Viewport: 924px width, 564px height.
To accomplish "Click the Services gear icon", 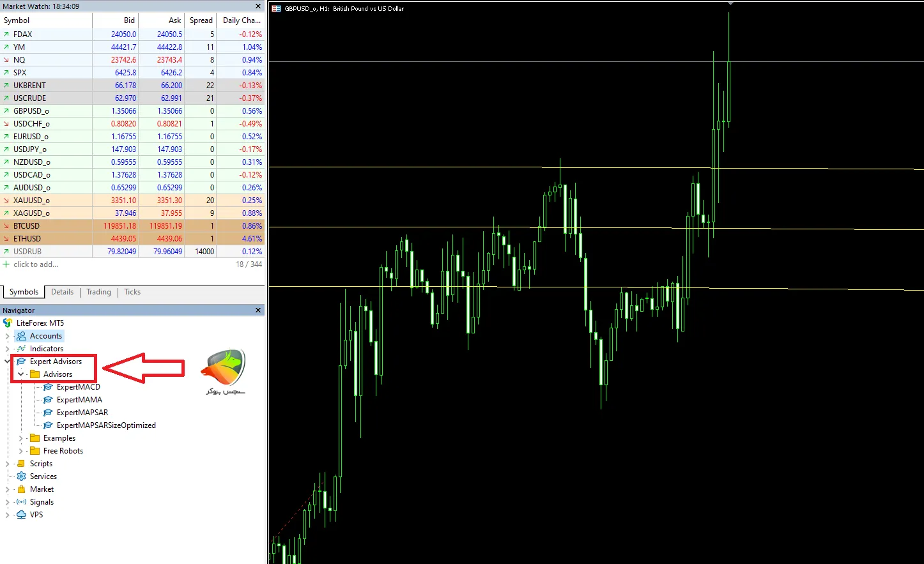I will coord(21,476).
